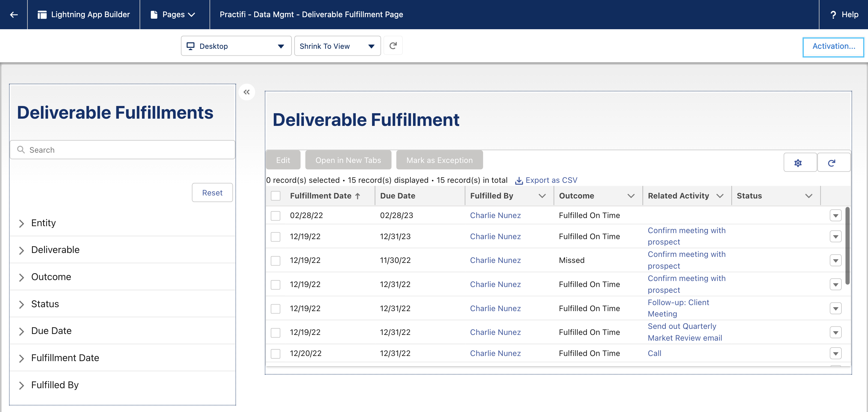Open the row action arrow for the Call row
The width and height of the screenshot is (868, 412).
point(836,354)
